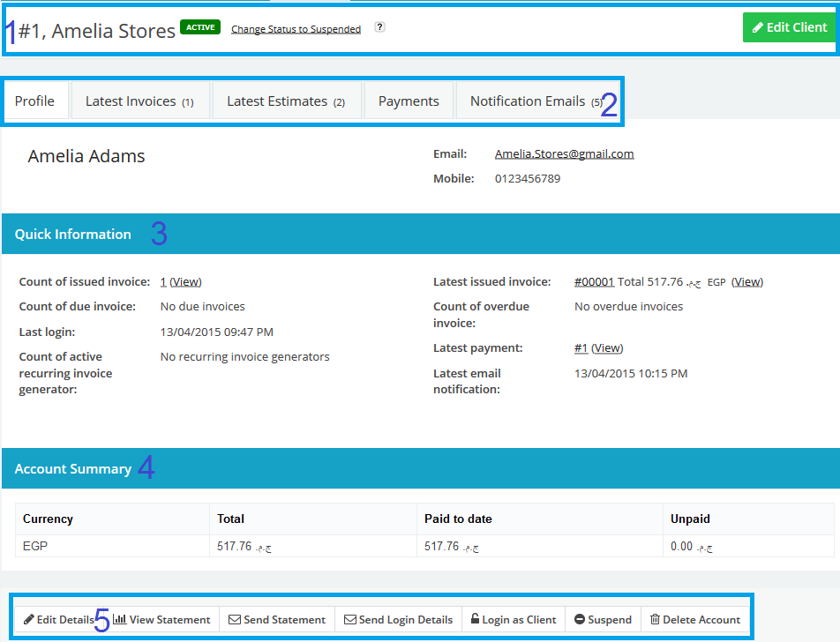Click the help question mark icon

(379, 27)
